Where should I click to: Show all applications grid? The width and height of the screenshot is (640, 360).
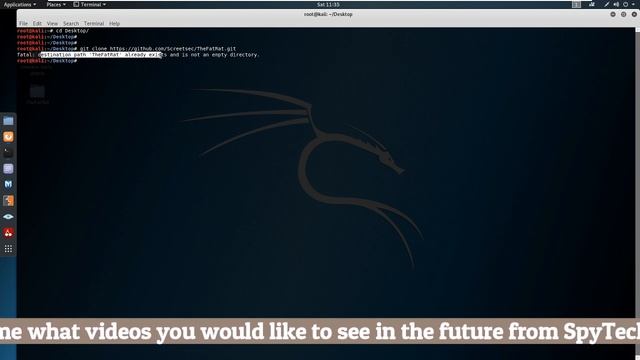8,249
